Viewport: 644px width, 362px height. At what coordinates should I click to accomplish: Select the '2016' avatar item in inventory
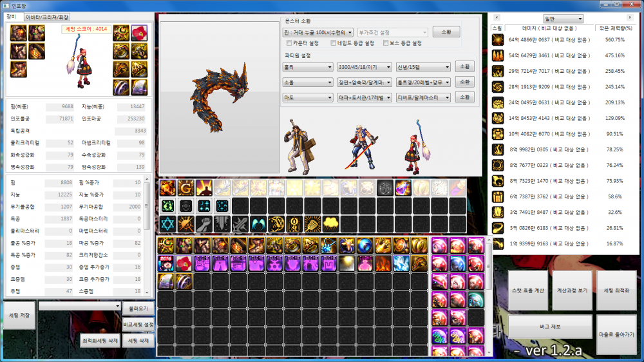[166, 263]
